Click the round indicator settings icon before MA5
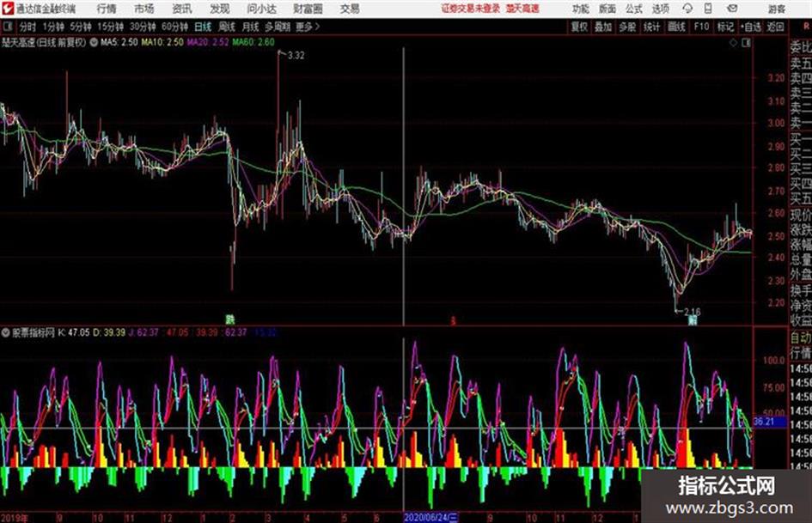812x523 pixels. coord(94,42)
